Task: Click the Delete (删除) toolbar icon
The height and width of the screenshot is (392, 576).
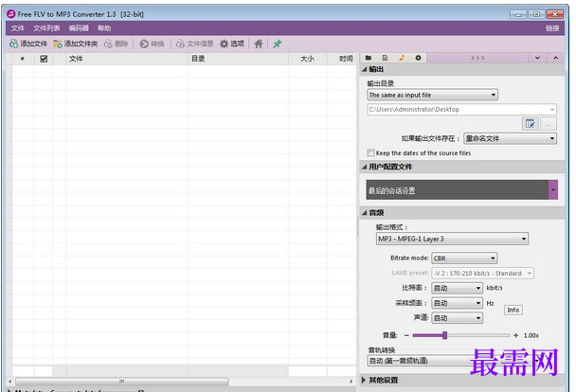Action: (x=108, y=45)
